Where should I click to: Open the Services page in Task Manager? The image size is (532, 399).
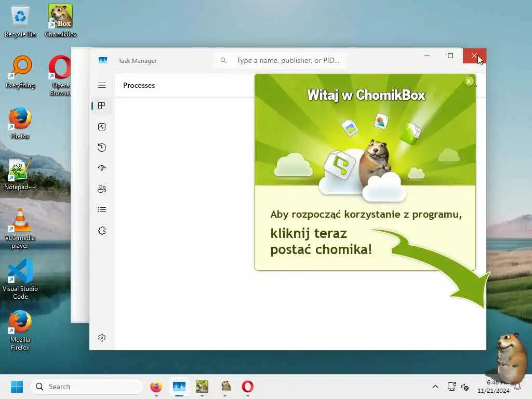102,231
